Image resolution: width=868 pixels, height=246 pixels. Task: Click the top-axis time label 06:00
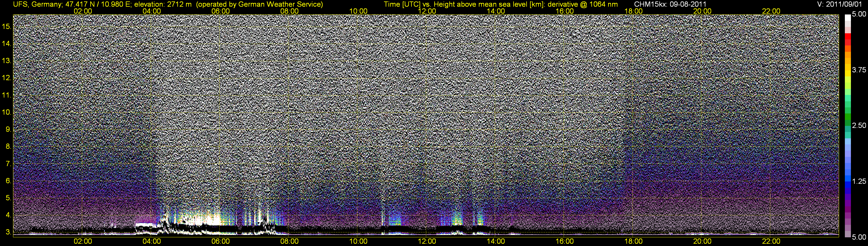pyautogui.click(x=220, y=11)
